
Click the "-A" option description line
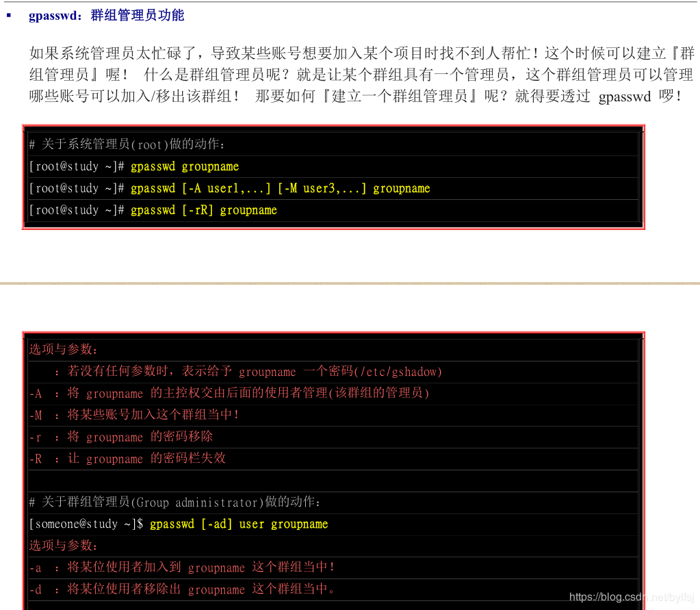pyautogui.click(x=229, y=394)
